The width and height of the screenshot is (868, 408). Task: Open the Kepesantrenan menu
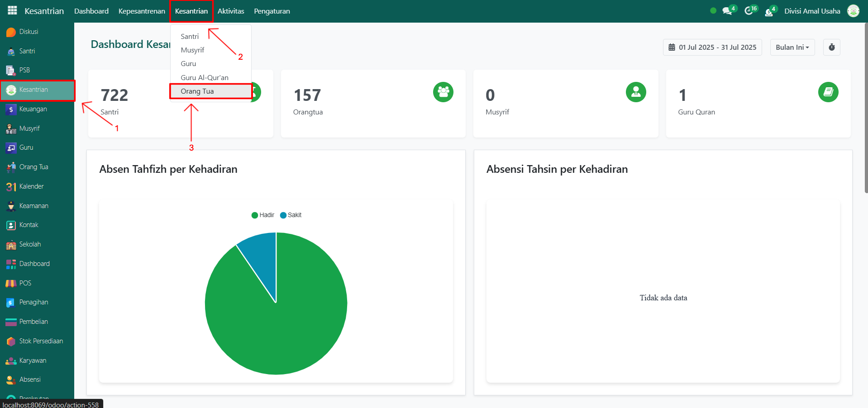pyautogui.click(x=142, y=11)
